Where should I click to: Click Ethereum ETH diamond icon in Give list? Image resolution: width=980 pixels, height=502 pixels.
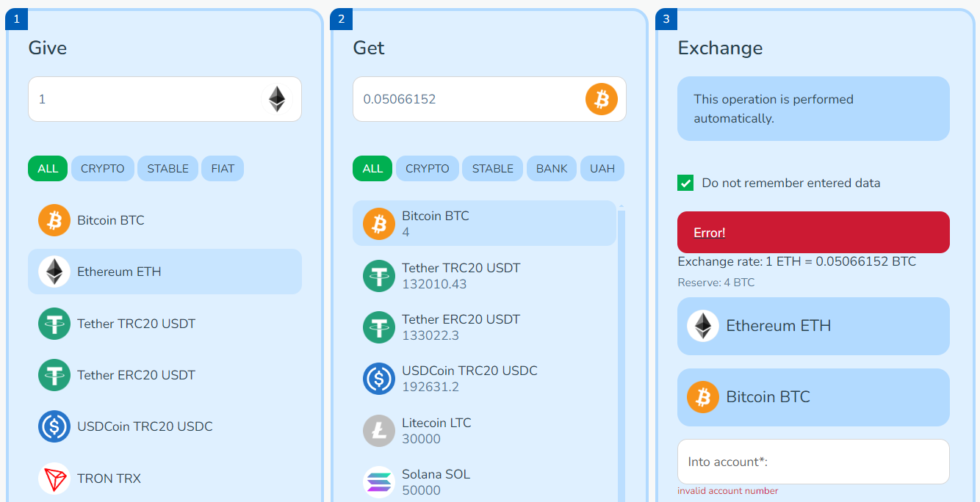click(x=54, y=272)
